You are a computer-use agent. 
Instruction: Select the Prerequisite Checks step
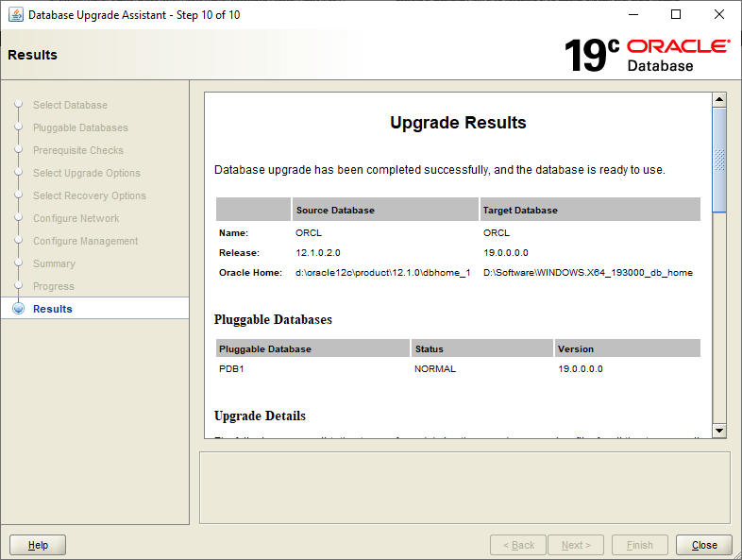78,150
